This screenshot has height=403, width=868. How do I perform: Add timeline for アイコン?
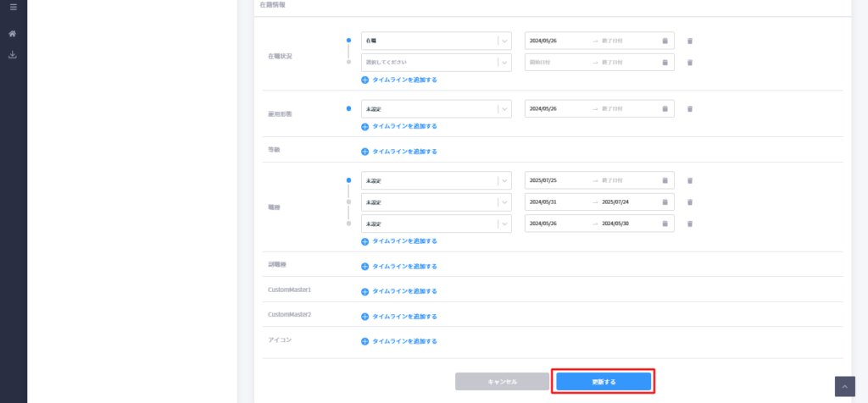click(399, 341)
